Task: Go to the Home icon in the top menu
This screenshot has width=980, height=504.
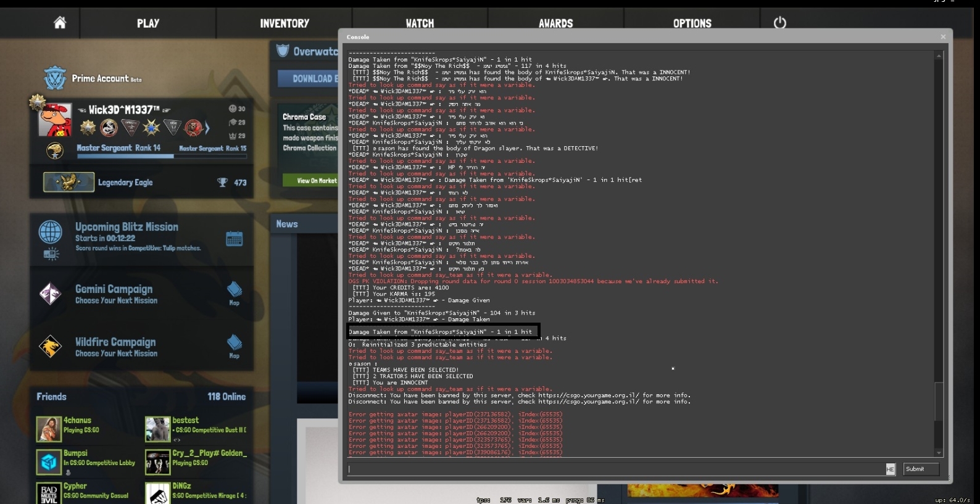Action: (59, 23)
